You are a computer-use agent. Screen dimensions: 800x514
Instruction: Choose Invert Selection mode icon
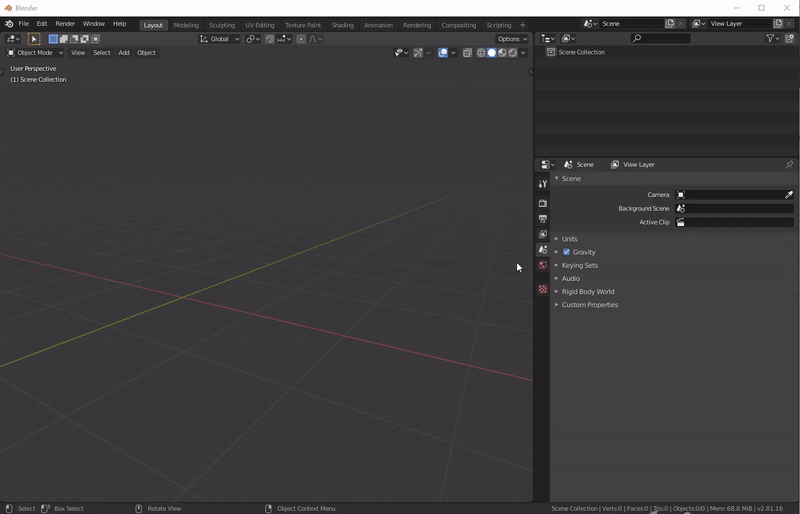tap(85, 39)
